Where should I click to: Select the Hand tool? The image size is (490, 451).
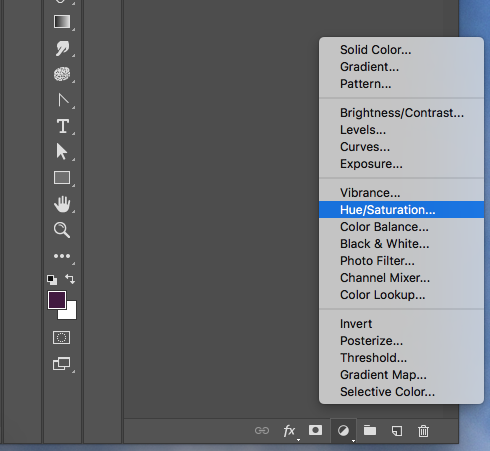point(62,204)
